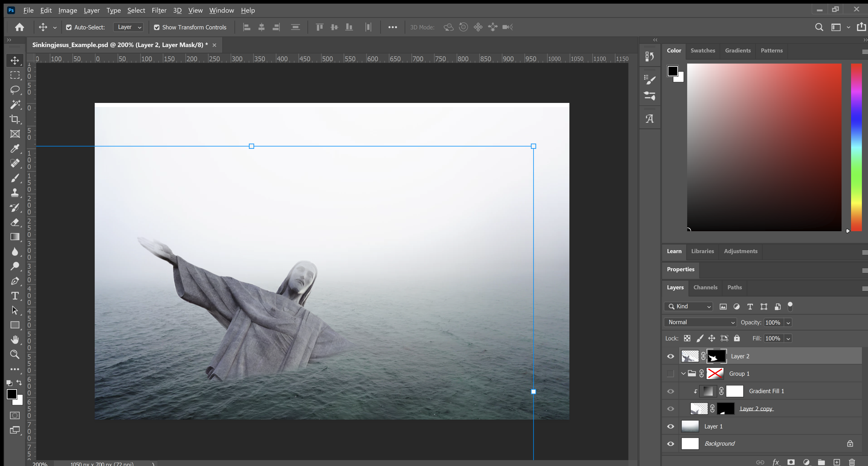
Task: Click the Share image button
Action: pos(861,27)
